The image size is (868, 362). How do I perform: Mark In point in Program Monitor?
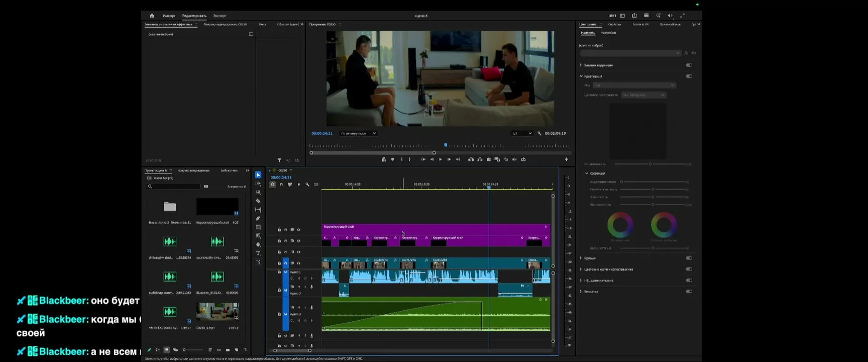(x=401, y=159)
